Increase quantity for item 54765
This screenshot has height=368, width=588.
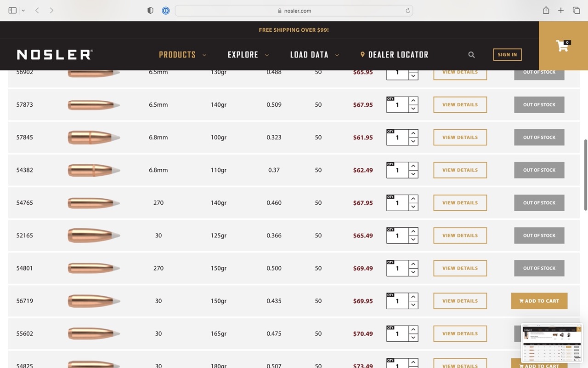point(413,199)
